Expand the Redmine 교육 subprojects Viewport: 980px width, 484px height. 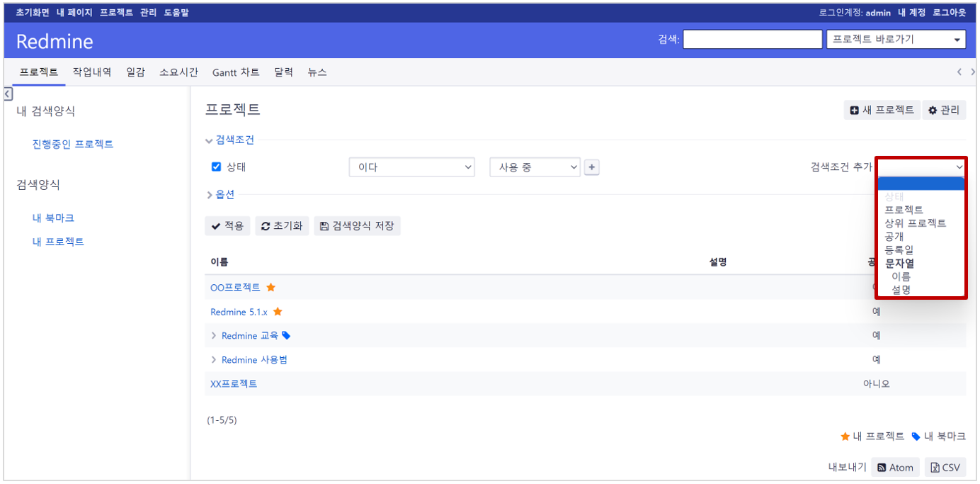click(214, 336)
